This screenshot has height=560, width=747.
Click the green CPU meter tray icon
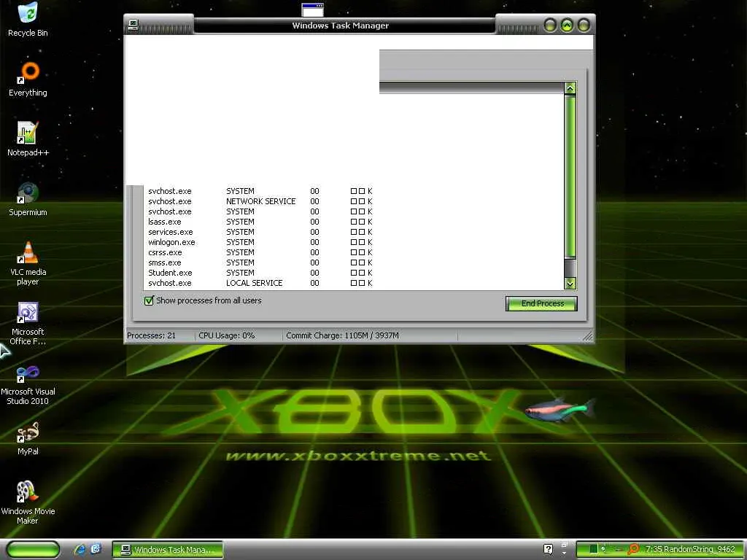point(593,549)
